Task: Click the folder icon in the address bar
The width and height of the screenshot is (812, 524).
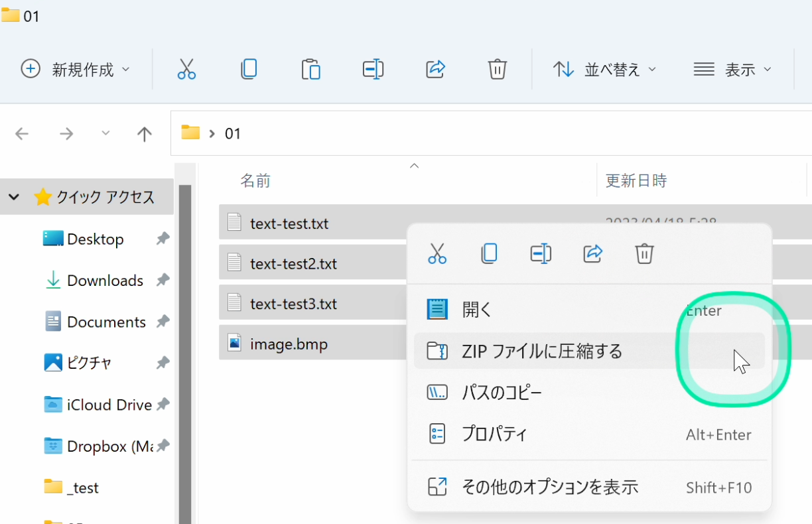Action: 190,132
